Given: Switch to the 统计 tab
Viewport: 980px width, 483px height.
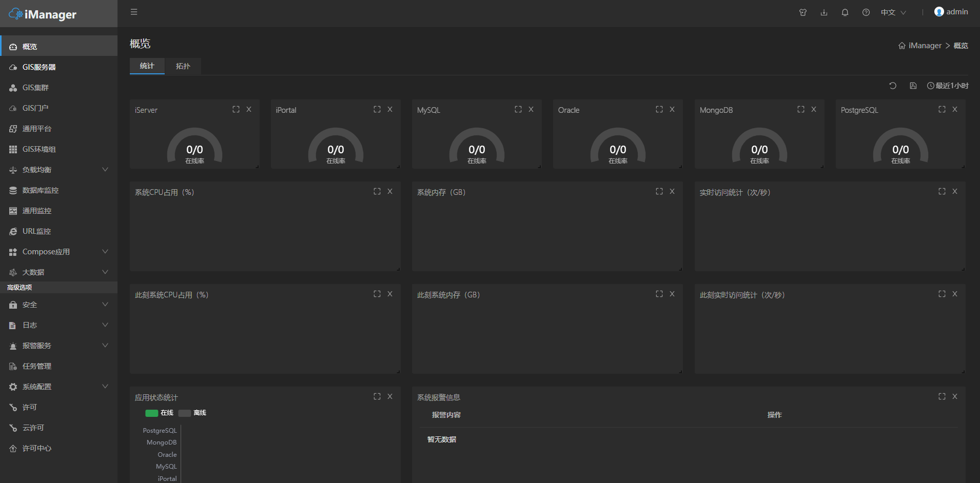Looking at the screenshot, I should (147, 66).
